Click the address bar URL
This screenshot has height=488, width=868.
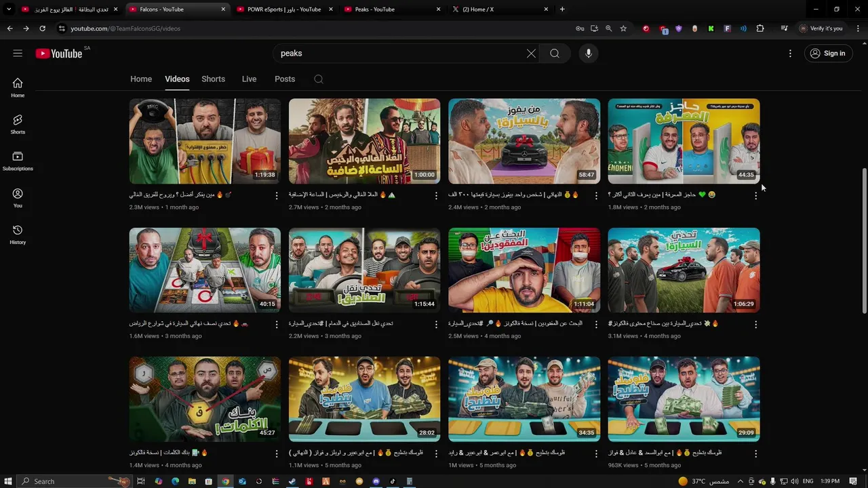125,28
